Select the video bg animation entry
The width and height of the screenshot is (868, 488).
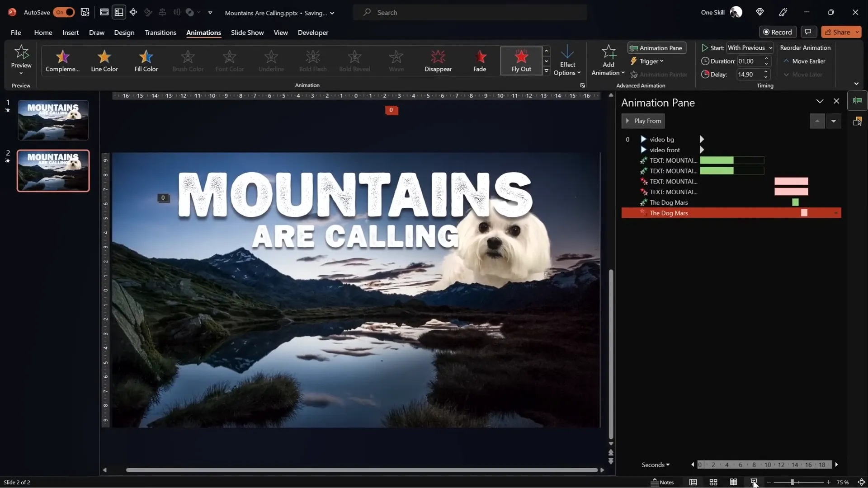[731, 140]
